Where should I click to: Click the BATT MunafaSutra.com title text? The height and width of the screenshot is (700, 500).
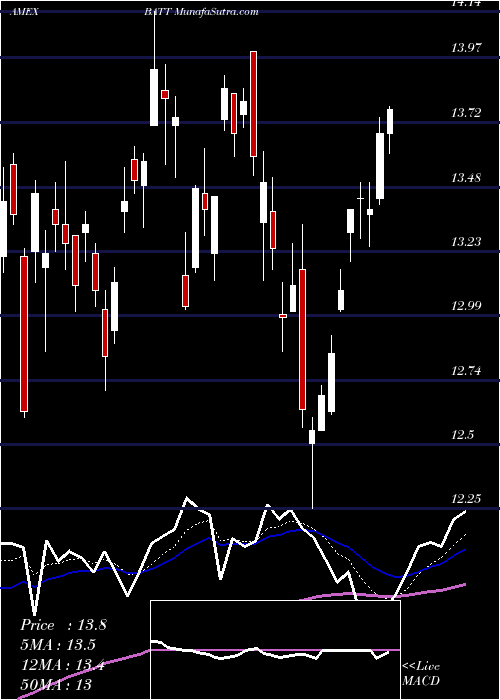(x=201, y=12)
